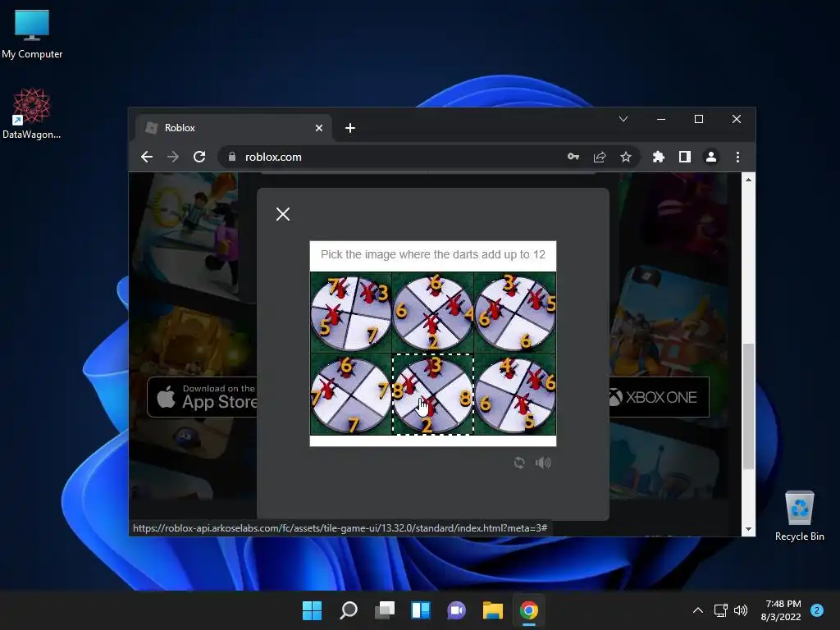This screenshot has width=840, height=630.
Task: Click the grayed-out forward arrow in Chrome
Action: tap(173, 157)
